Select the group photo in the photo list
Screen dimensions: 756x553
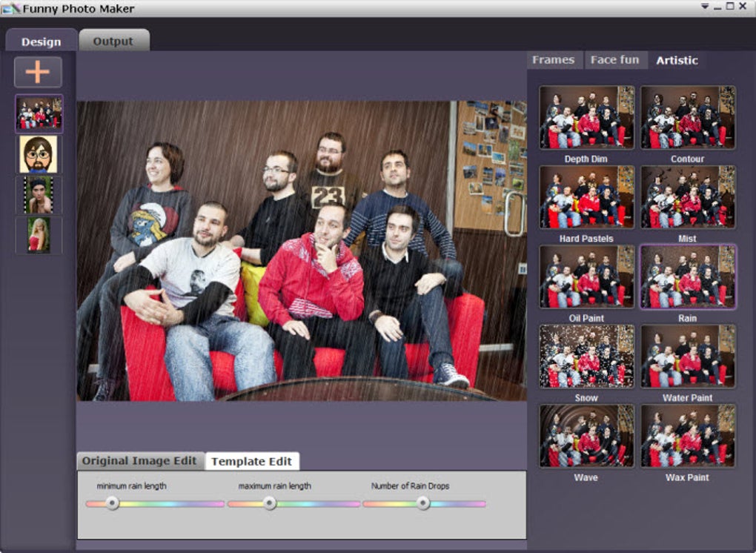pos(39,113)
